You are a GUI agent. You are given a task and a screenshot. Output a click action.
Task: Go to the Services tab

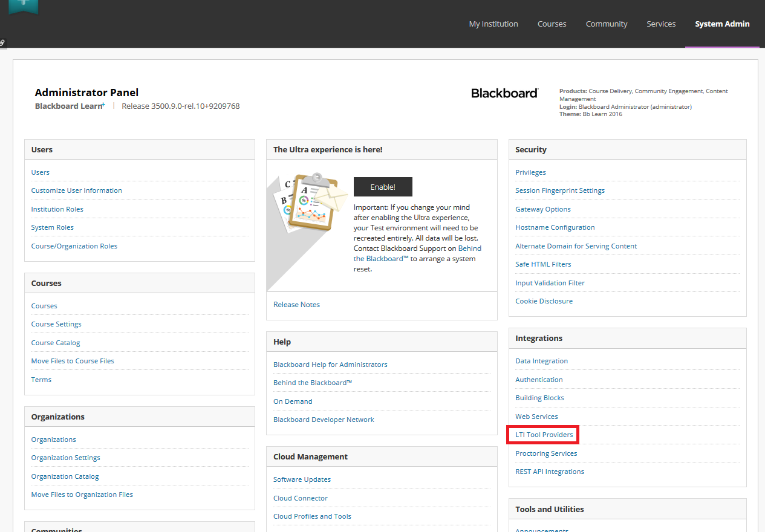click(661, 24)
